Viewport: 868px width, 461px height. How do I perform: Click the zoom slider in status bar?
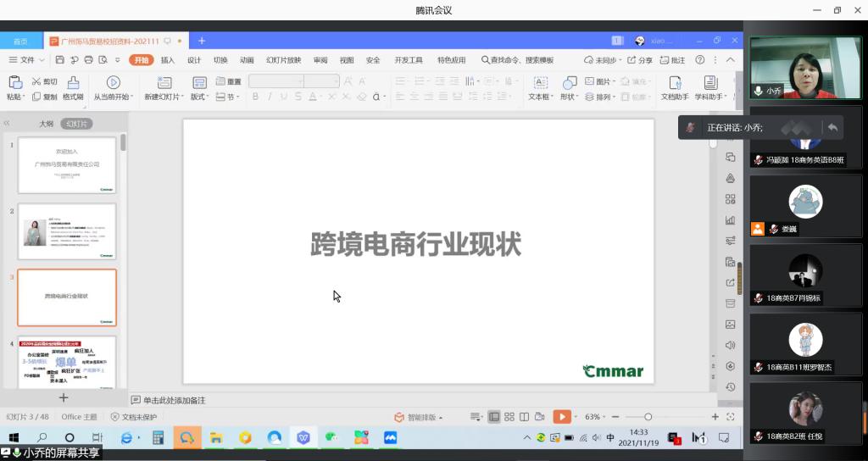(x=648, y=417)
